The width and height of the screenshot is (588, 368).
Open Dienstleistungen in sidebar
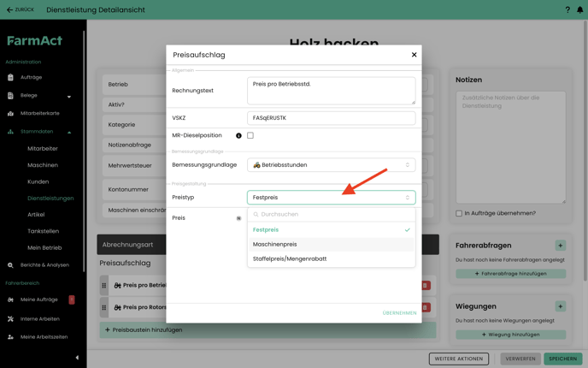50,199
